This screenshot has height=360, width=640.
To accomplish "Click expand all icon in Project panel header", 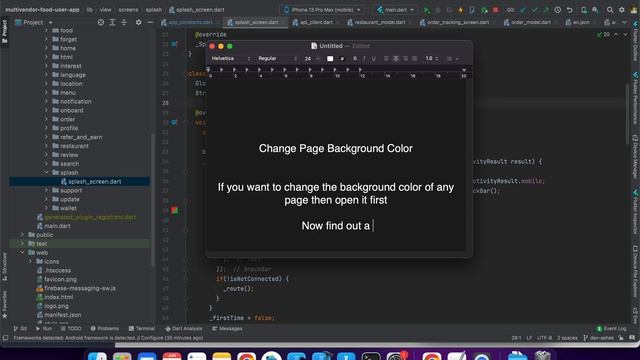I will click(112, 22).
